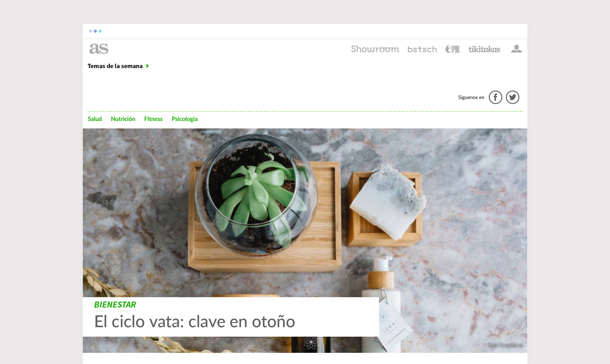Expand the Temas de la semana arrow

[147, 66]
